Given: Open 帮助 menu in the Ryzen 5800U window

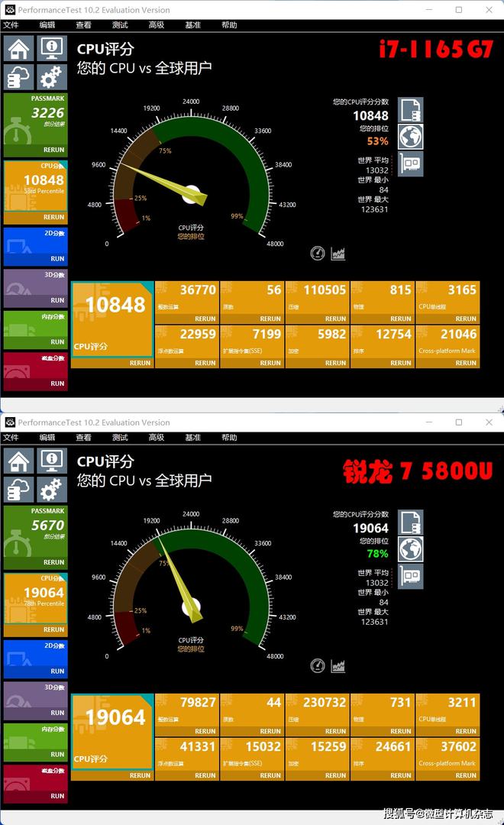Looking at the screenshot, I should pos(229,437).
